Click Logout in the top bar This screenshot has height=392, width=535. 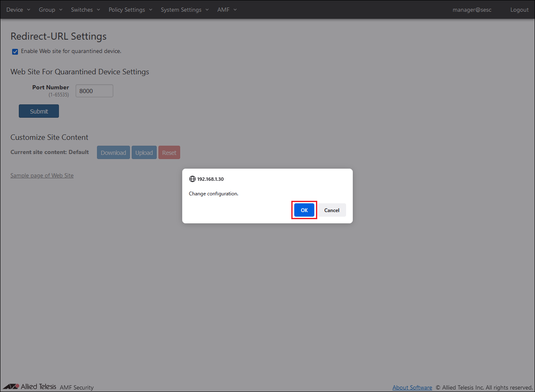pos(519,10)
